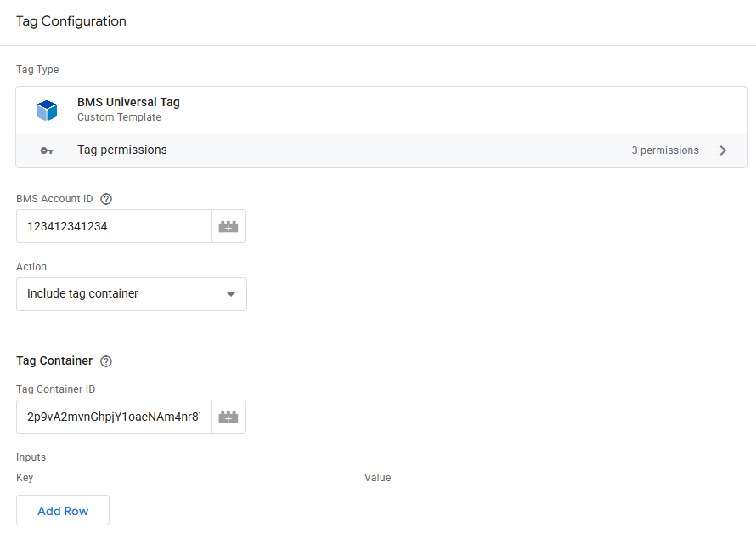Click the Action dropdown arrow
The width and height of the screenshot is (756, 539).
[230, 294]
